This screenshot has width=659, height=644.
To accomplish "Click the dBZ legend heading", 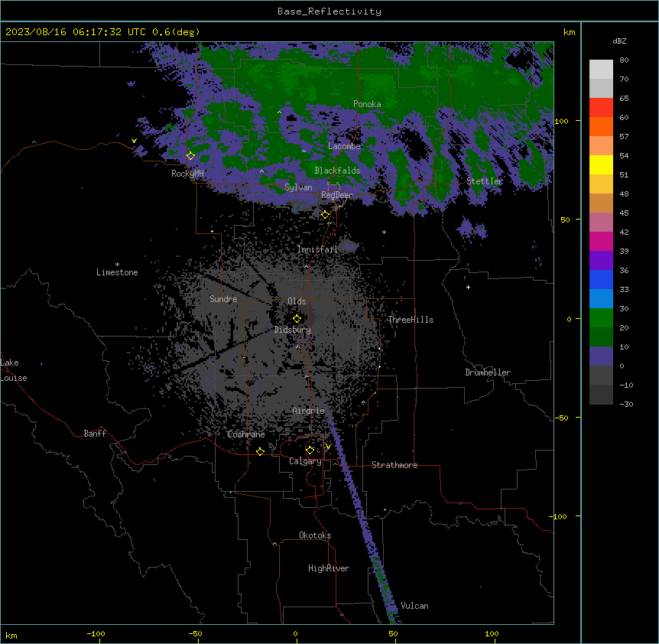I will click(619, 41).
